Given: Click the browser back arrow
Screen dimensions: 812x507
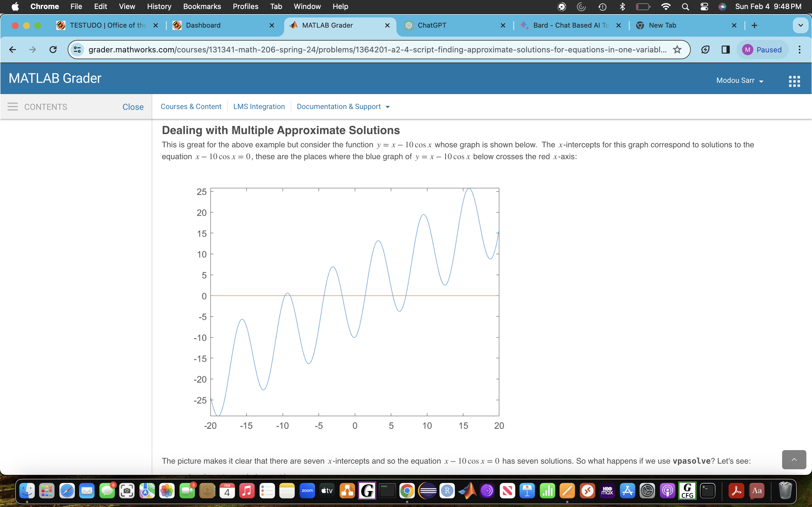Looking at the screenshot, I should [12, 49].
